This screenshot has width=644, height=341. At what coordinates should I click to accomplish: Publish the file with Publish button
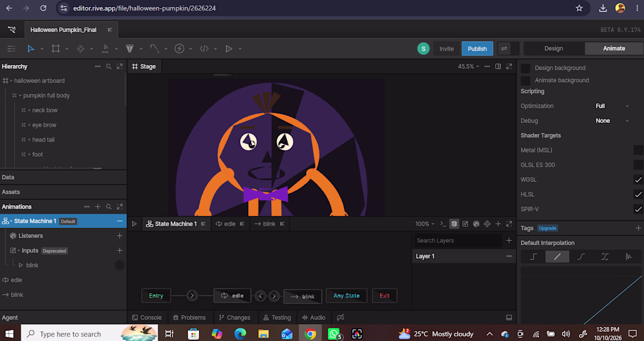click(x=477, y=49)
